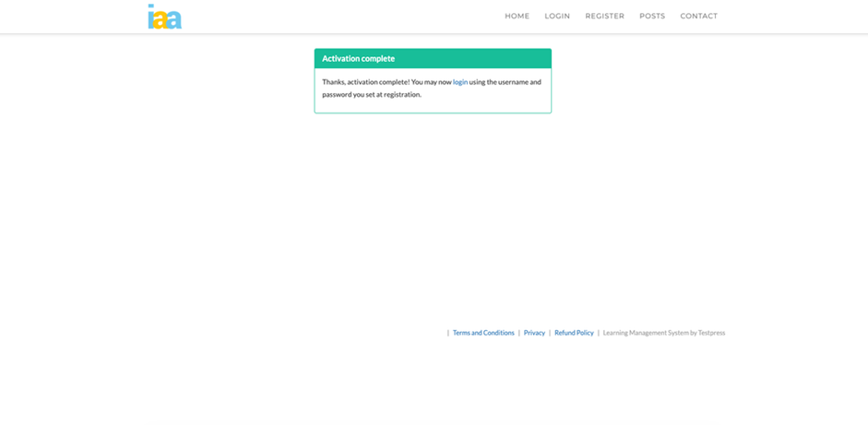Screen dimensions: 868x425
Task: Click the separator after Refund Policy
Action: [599, 333]
